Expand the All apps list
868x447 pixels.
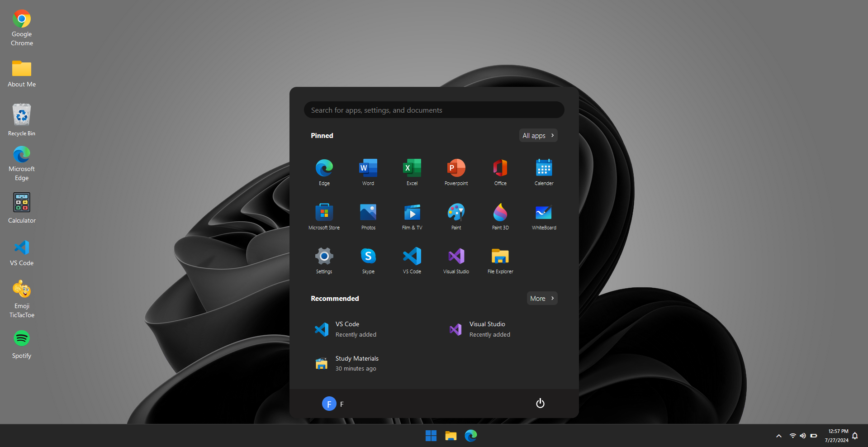click(538, 135)
